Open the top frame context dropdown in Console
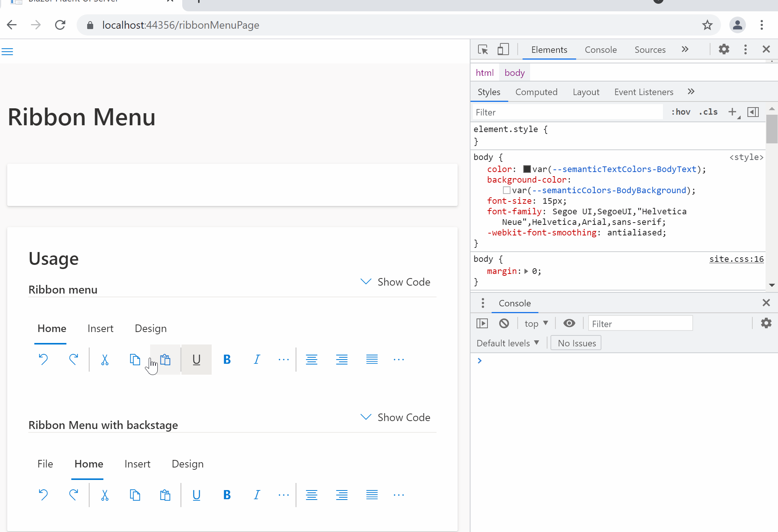The height and width of the screenshot is (532, 778). [535, 323]
